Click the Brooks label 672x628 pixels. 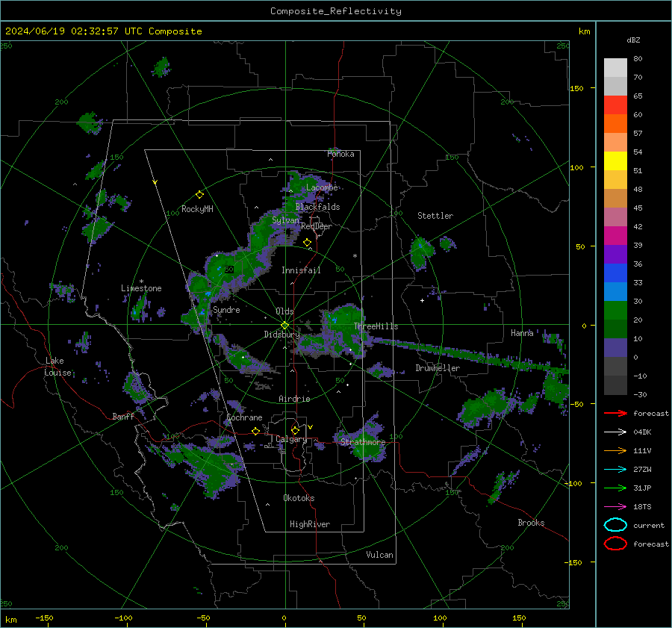531,522
